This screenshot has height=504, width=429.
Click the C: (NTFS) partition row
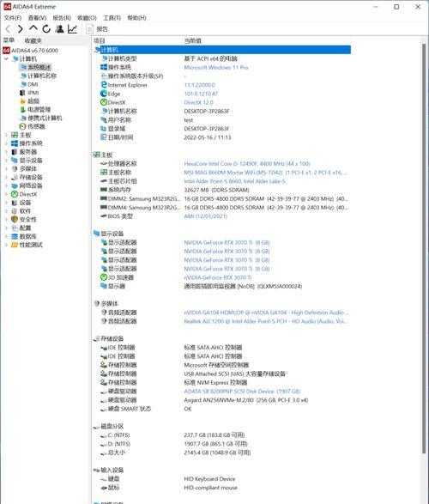pos(172,435)
